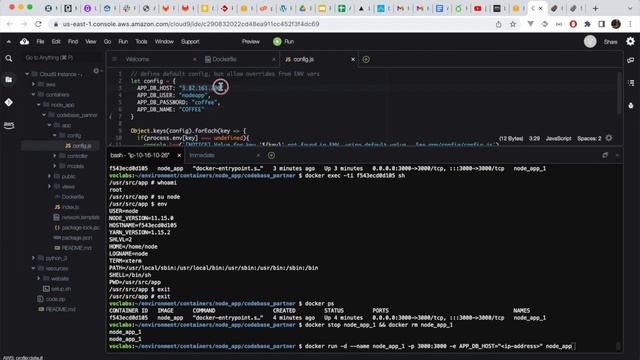Viewport: 640px width, 360px height.
Task: Open Cloud9 preferences gear icon
Action: point(630,41)
